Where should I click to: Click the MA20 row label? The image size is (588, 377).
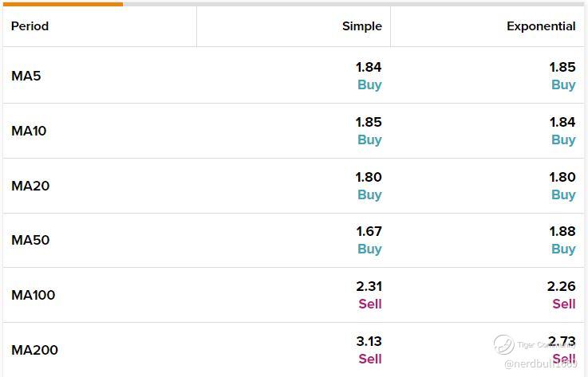[30, 186]
